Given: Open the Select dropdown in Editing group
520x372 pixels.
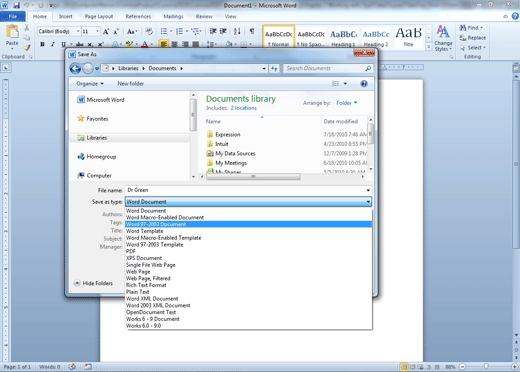Looking at the screenshot, I should tap(484, 48).
